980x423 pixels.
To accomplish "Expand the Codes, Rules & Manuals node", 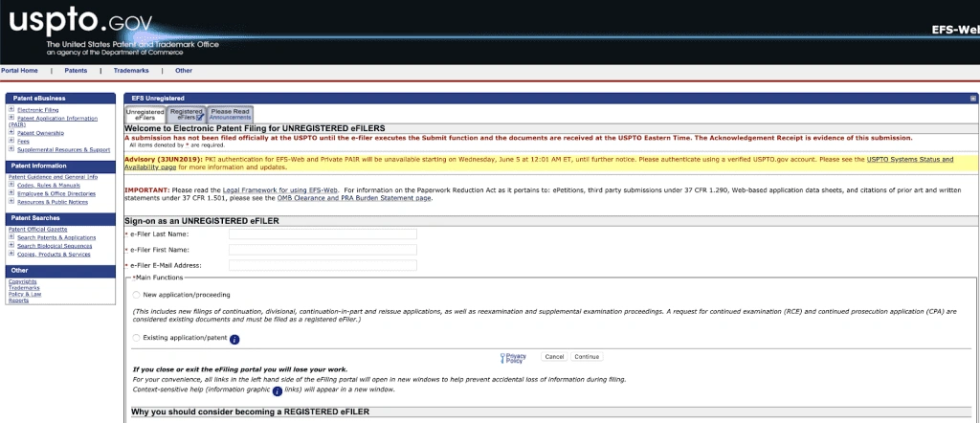I will coord(11,185).
